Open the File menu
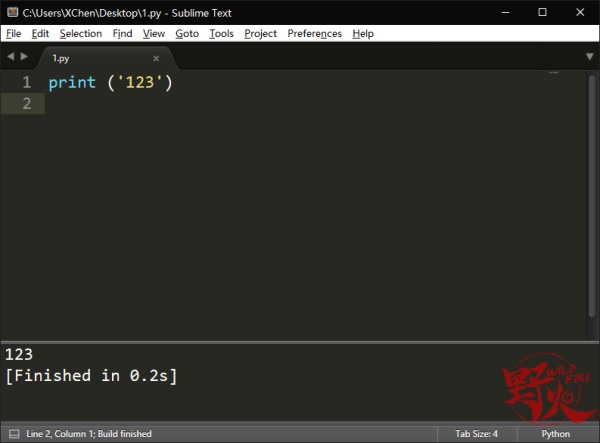Screen dimensions: 600x443 [13, 34]
